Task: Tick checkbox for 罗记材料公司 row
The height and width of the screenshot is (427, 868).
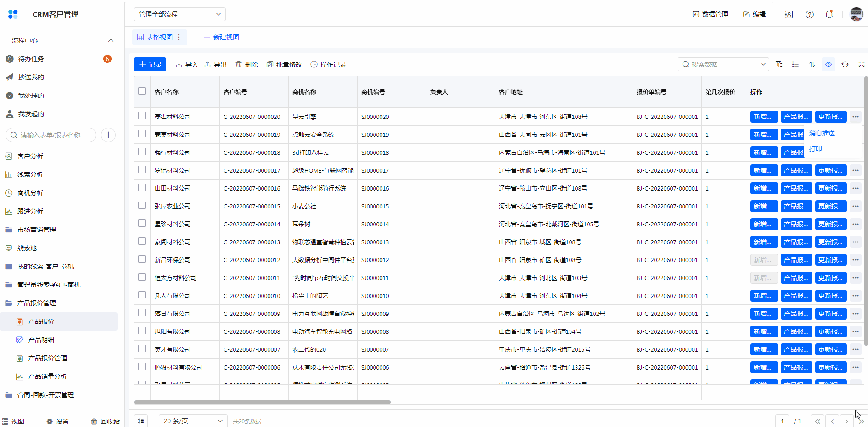Action: coord(142,170)
